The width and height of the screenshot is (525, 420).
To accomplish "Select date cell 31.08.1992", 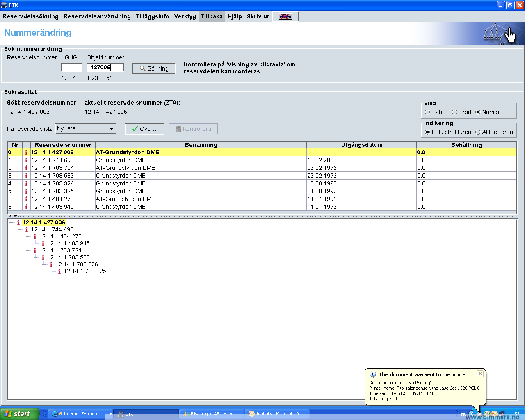I will pyautogui.click(x=362, y=191).
